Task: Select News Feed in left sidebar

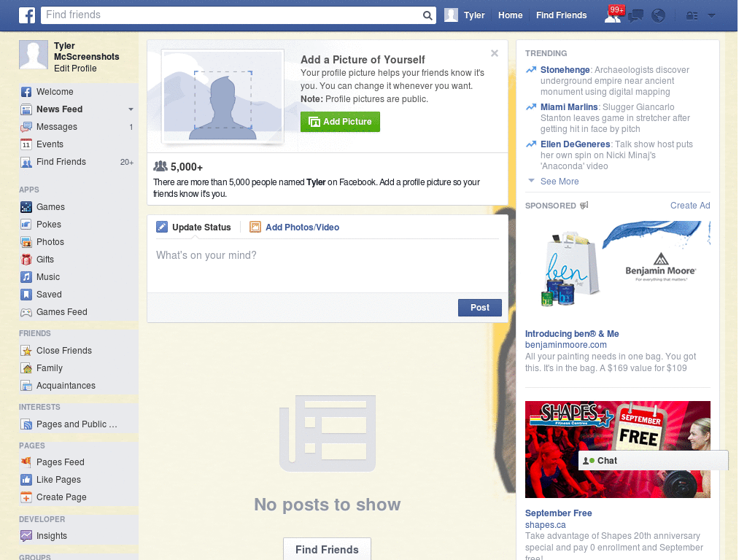Action: pos(60,109)
